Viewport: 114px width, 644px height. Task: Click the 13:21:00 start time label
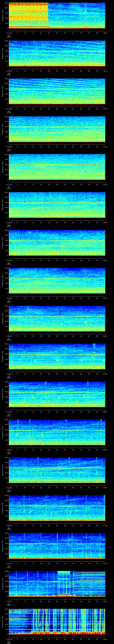click(9, 185)
